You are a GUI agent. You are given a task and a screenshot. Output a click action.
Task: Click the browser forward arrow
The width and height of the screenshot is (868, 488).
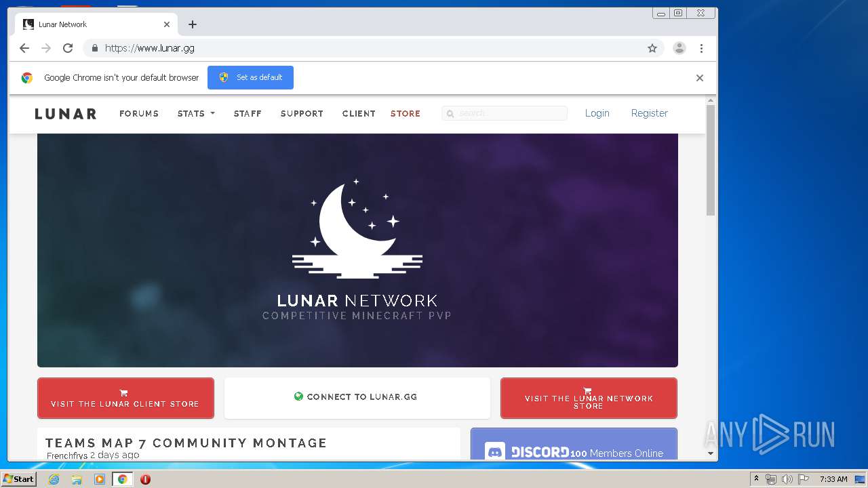click(46, 48)
